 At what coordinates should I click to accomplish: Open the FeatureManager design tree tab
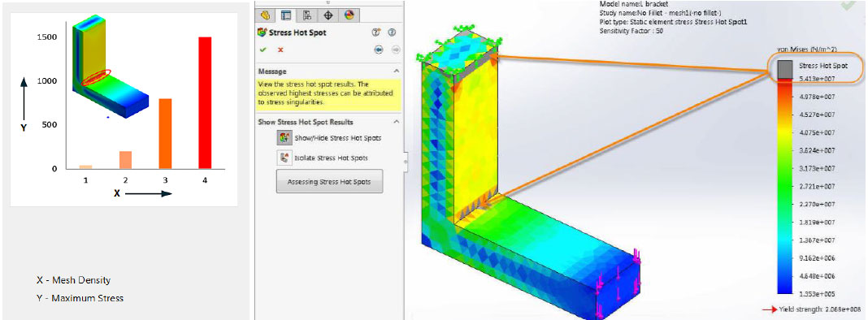point(265,15)
